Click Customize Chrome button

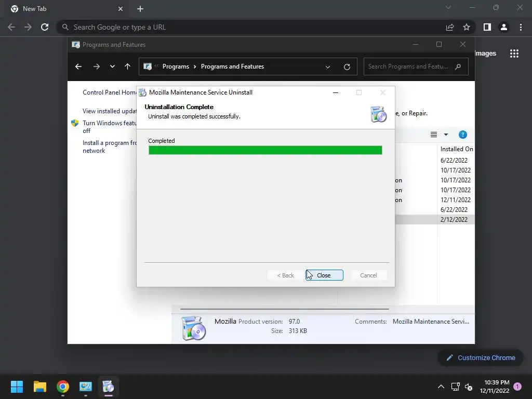(x=481, y=357)
